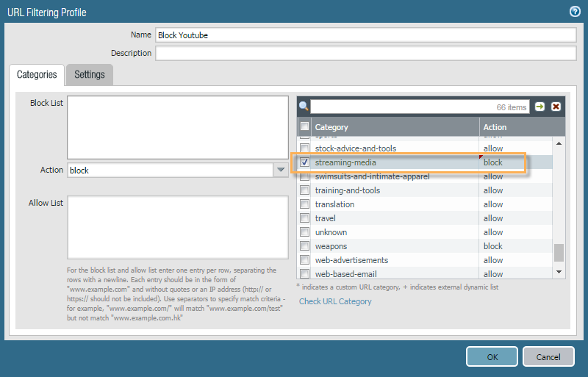Click the Description input field
588x377 pixels.
point(365,53)
